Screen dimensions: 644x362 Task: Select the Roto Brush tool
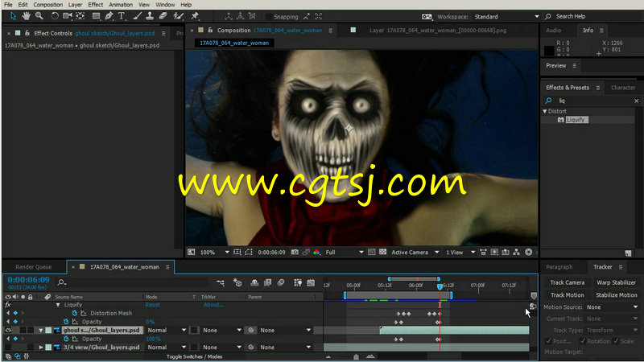click(178, 16)
